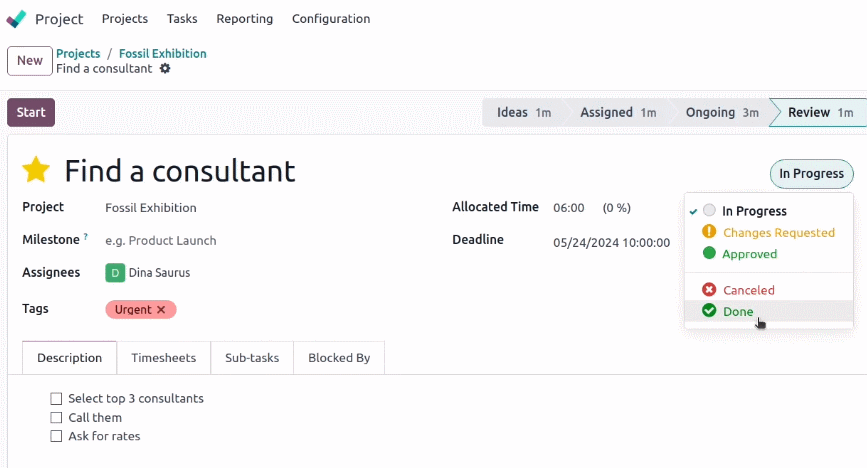Select the red Canceled state icon
This screenshot has width=867, height=468.
709,289
